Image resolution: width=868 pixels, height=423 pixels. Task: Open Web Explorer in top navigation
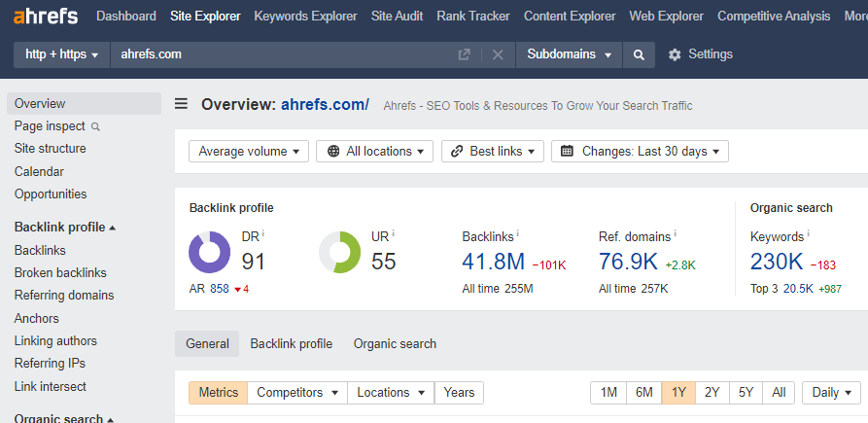tap(667, 17)
